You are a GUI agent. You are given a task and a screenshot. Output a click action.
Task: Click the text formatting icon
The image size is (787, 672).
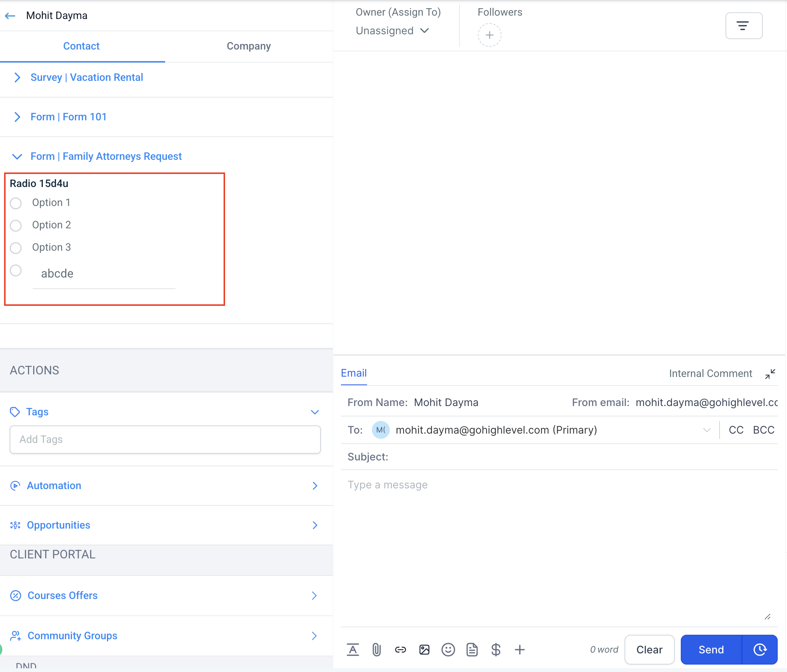click(353, 650)
